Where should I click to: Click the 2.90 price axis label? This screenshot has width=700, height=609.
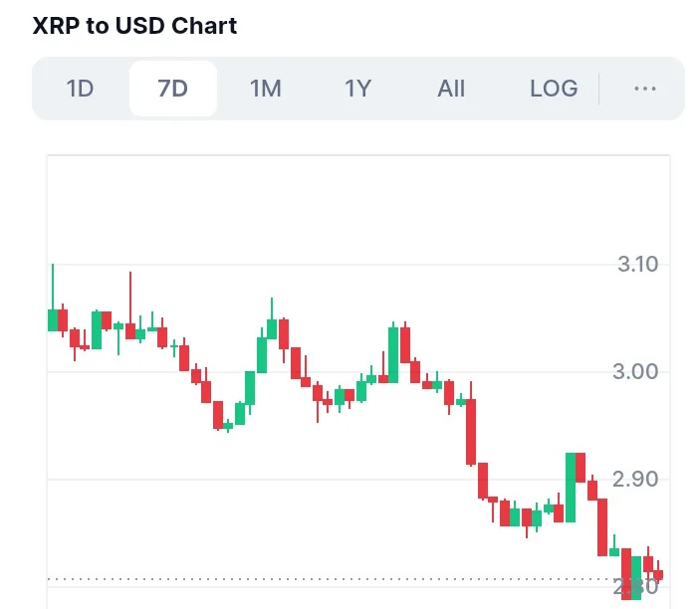coord(637,479)
